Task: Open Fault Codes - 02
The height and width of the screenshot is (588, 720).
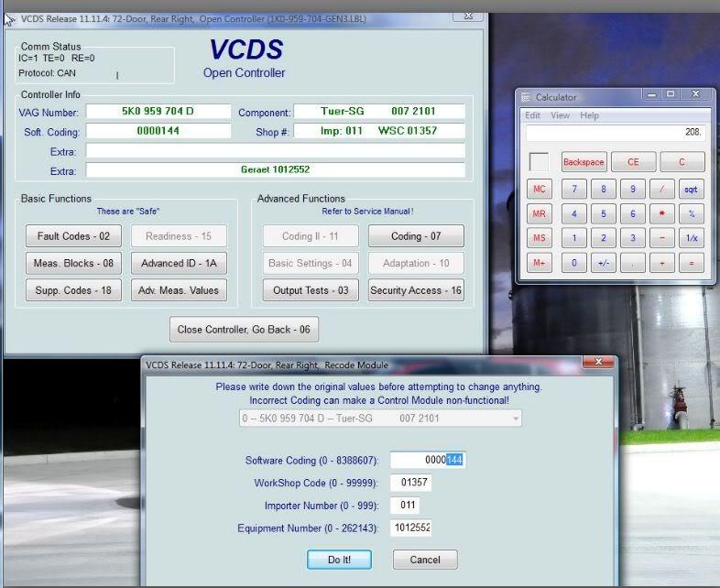Action: coord(73,236)
